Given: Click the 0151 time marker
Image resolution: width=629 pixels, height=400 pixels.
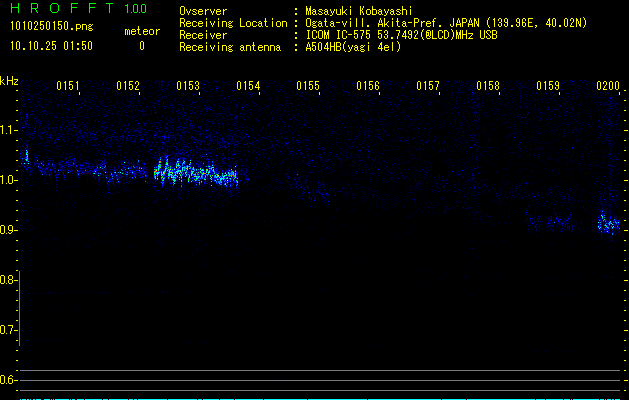Looking at the screenshot, I should (x=67, y=86).
